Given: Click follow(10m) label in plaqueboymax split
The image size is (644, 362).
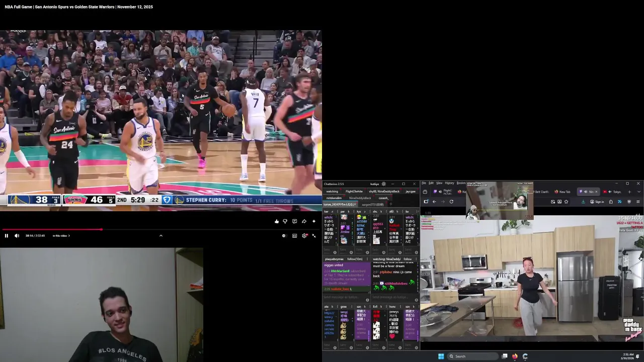Looking at the screenshot, I should pos(355,259).
